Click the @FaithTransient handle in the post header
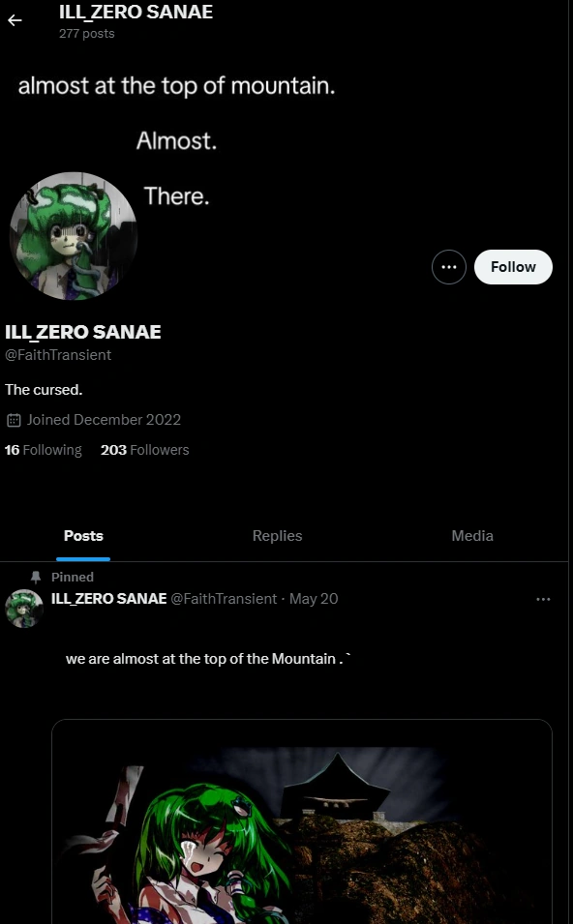The width and height of the screenshot is (573, 924). tap(226, 599)
